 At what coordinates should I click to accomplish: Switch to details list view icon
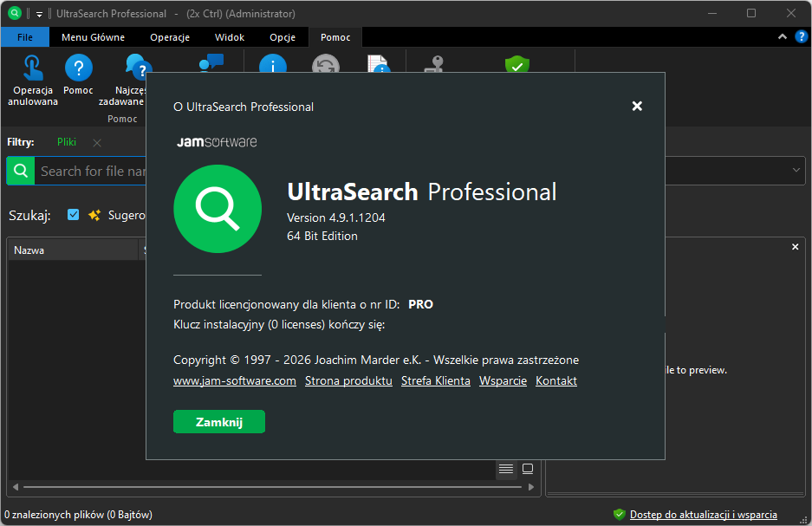(x=506, y=469)
